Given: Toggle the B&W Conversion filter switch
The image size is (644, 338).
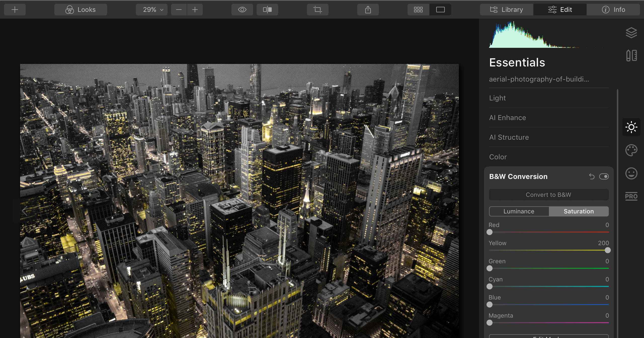Looking at the screenshot, I should [604, 176].
